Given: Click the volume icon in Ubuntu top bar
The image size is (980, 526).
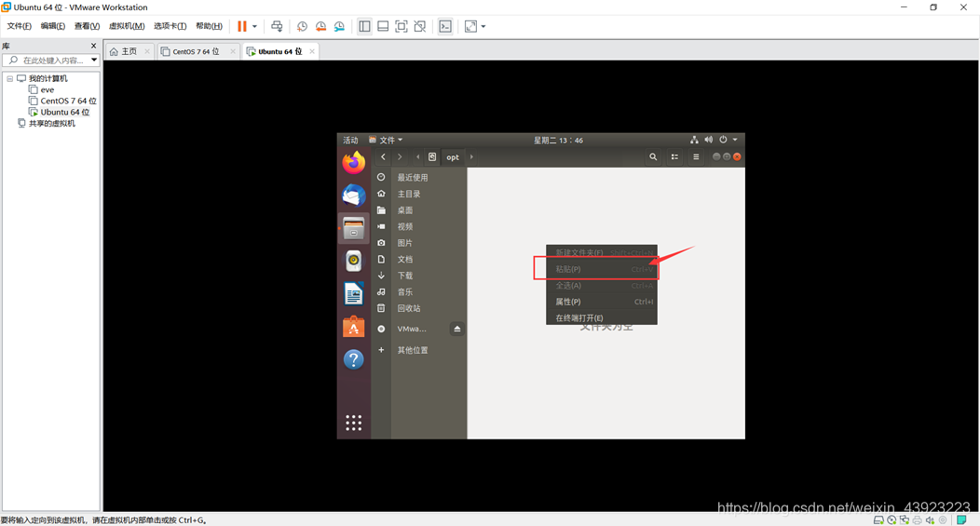Looking at the screenshot, I should tap(708, 140).
